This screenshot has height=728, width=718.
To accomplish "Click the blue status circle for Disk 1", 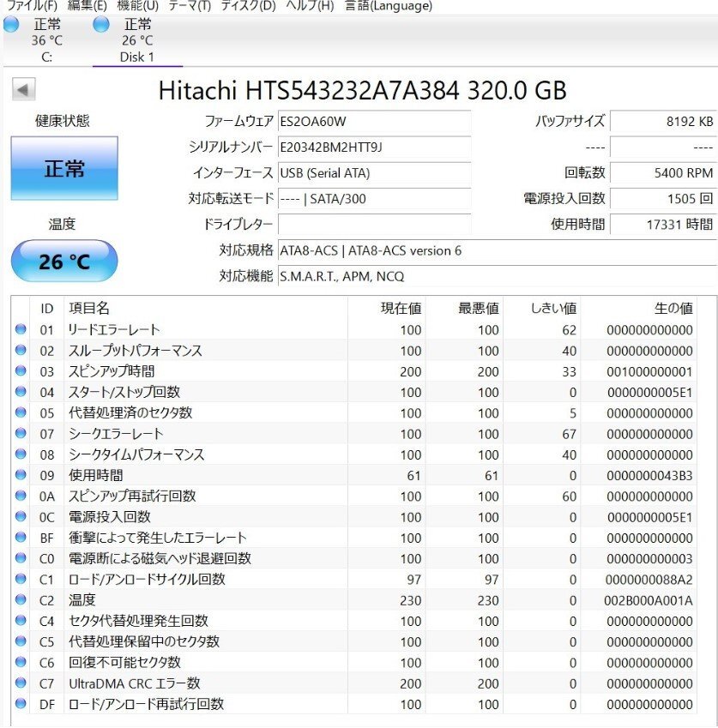I will click(101, 25).
